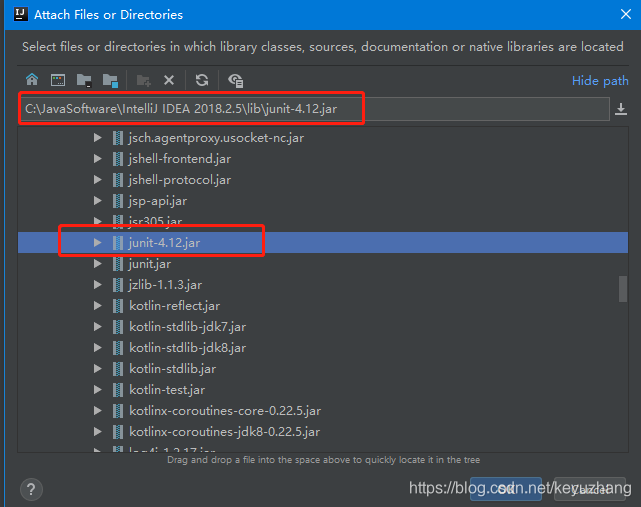
Task: Select kotlin-stdlib-jdk7.jar in the tree
Action: 187,327
